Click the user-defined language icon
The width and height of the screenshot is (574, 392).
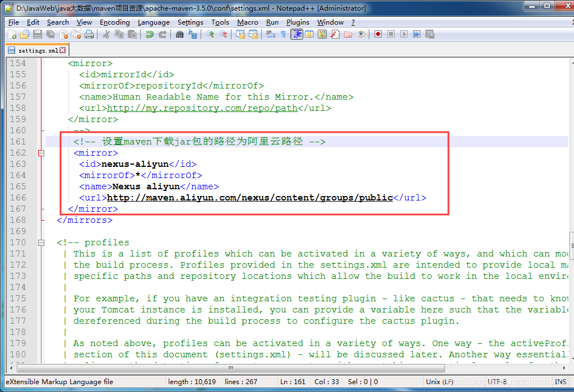(309, 34)
